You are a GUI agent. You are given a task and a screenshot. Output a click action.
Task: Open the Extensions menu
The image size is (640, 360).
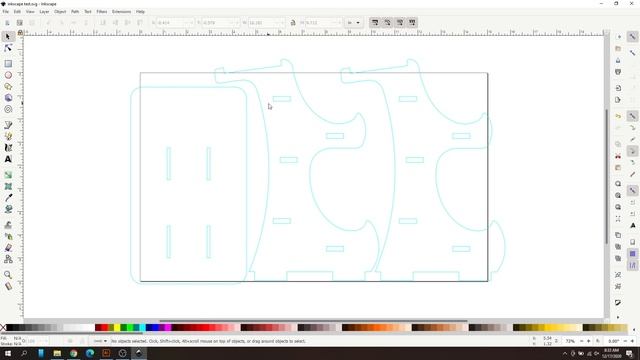point(121,12)
